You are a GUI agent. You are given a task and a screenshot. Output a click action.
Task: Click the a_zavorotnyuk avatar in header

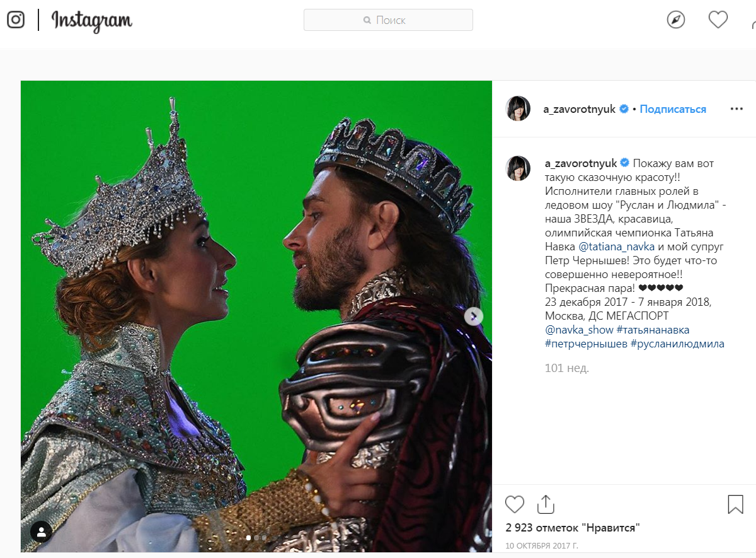click(x=518, y=109)
